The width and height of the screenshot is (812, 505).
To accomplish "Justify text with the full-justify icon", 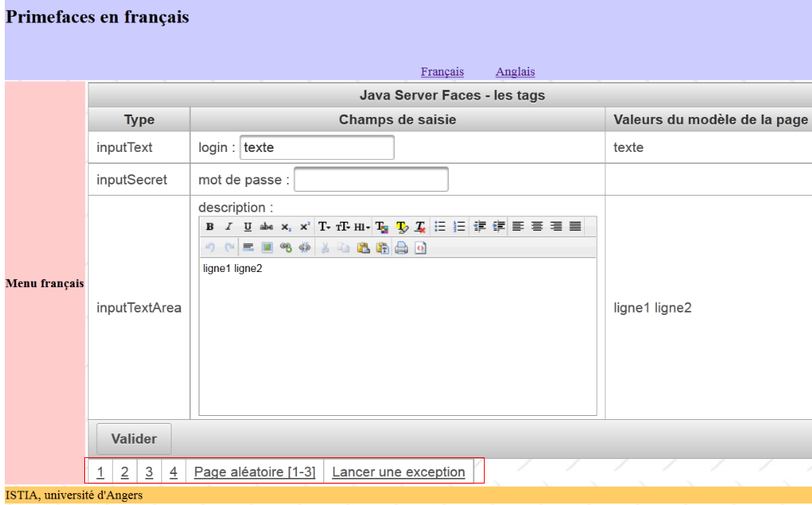I will click(x=575, y=227).
